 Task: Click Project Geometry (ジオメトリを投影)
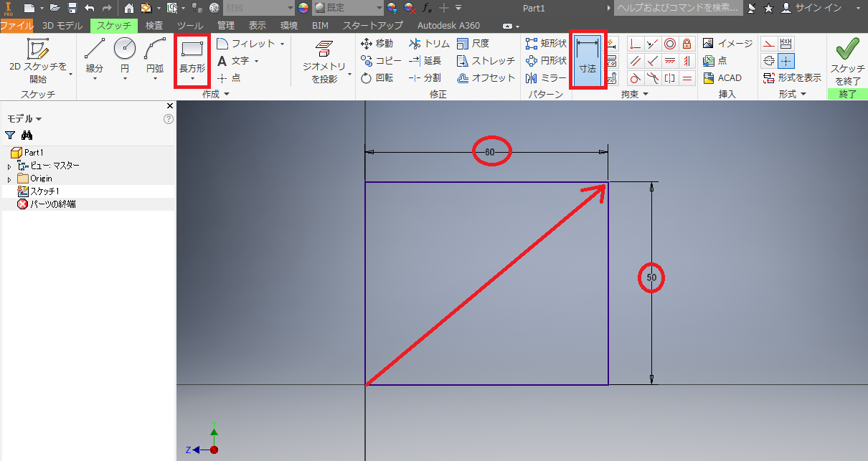click(x=324, y=62)
